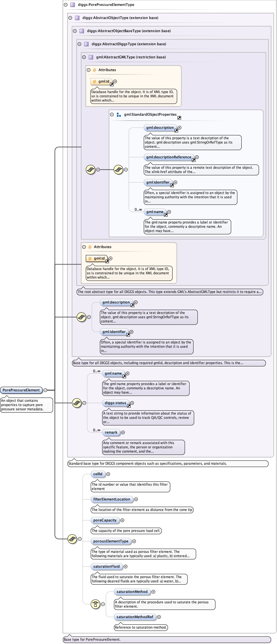Image resolution: width=277 pixels, height=644 pixels.
Task: Click reference arrow next to gml:StandardObjectProperties title
Action: tap(179, 118)
